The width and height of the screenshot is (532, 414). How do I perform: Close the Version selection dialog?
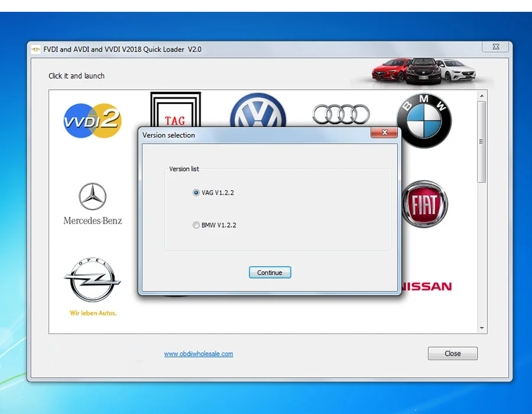click(384, 132)
